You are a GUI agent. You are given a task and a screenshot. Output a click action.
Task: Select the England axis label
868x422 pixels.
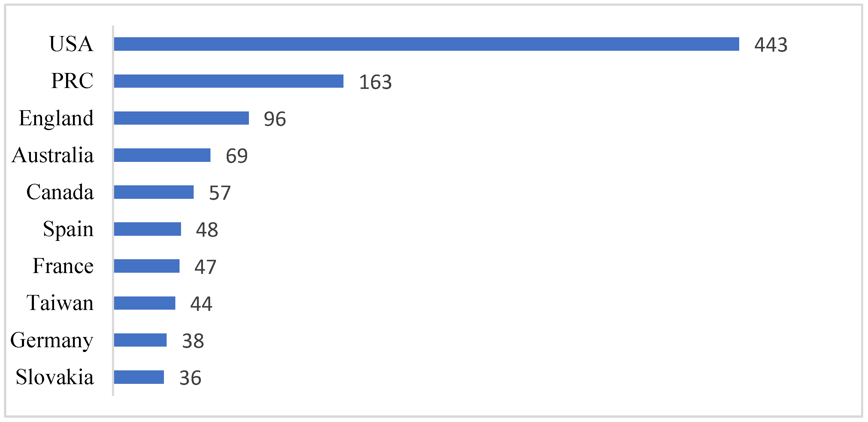tap(56, 118)
